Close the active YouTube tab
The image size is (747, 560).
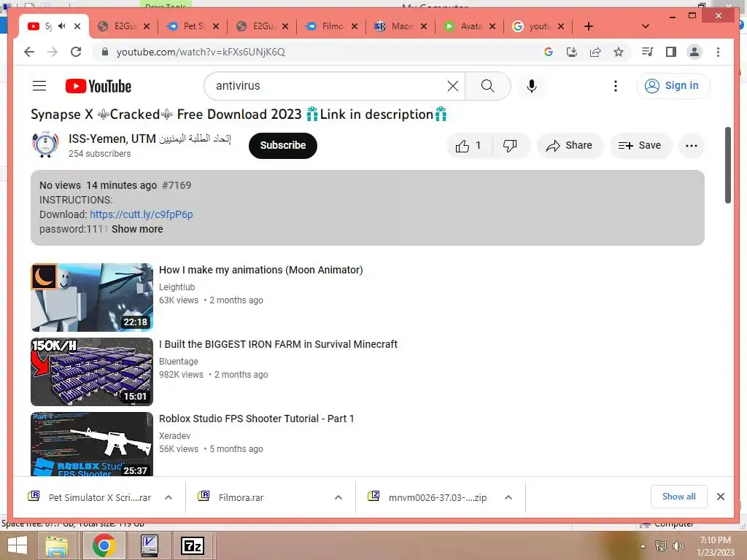point(77,26)
